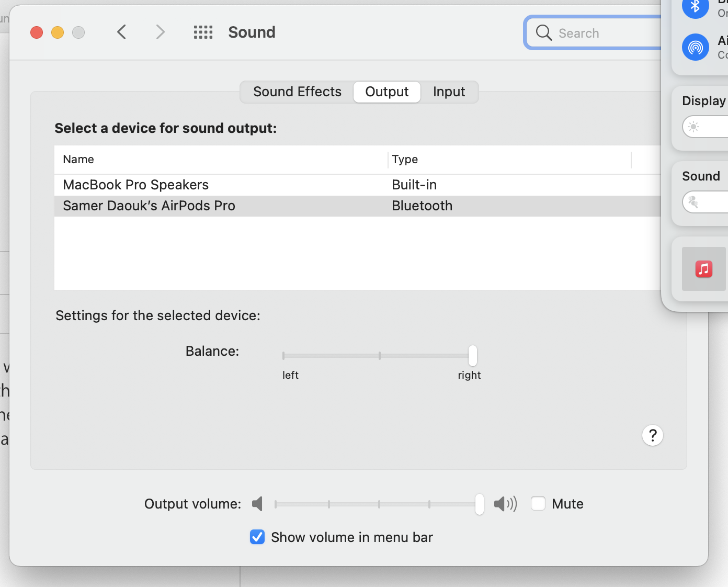Uncheck Show volume in menu bar
This screenshot has height=587, width=728.
pyautogui.click(x=257, y=537)
